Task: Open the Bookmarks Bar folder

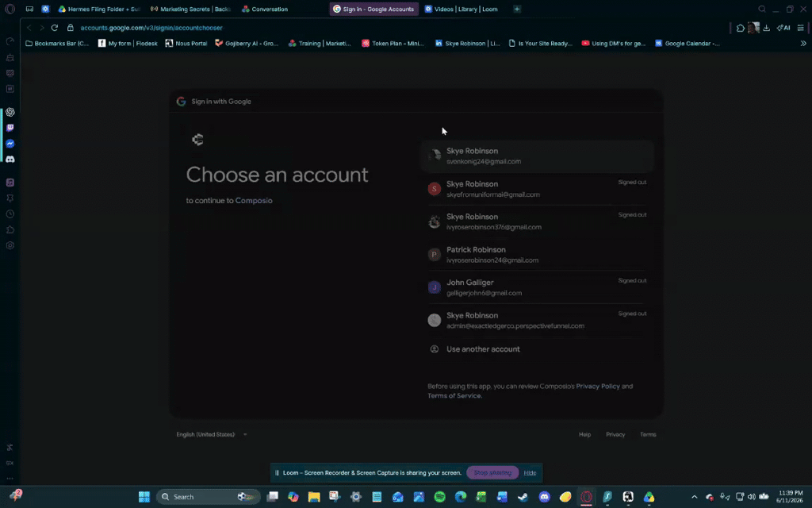Action: click(57, 44)
